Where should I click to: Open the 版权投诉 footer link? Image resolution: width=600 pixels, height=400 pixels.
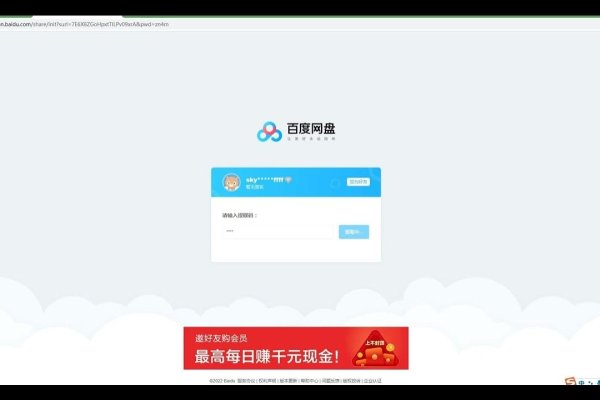[351, 381]
